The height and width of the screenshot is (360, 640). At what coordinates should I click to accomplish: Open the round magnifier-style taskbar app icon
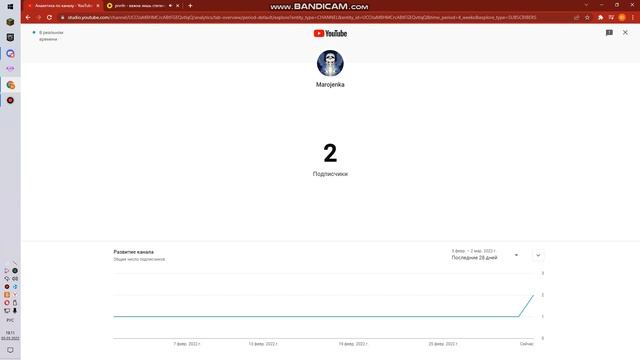pyautogui.click(x=10, y=53)
